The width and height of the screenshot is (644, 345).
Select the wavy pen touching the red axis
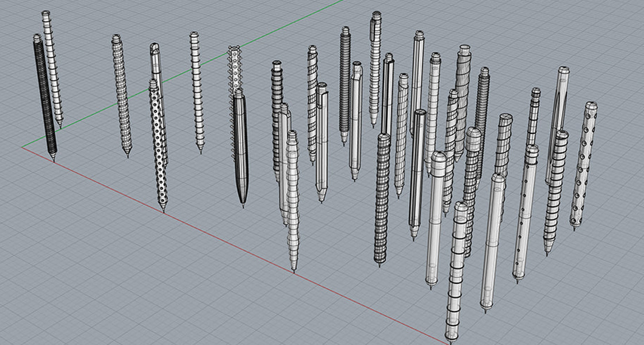coord(293,201)
